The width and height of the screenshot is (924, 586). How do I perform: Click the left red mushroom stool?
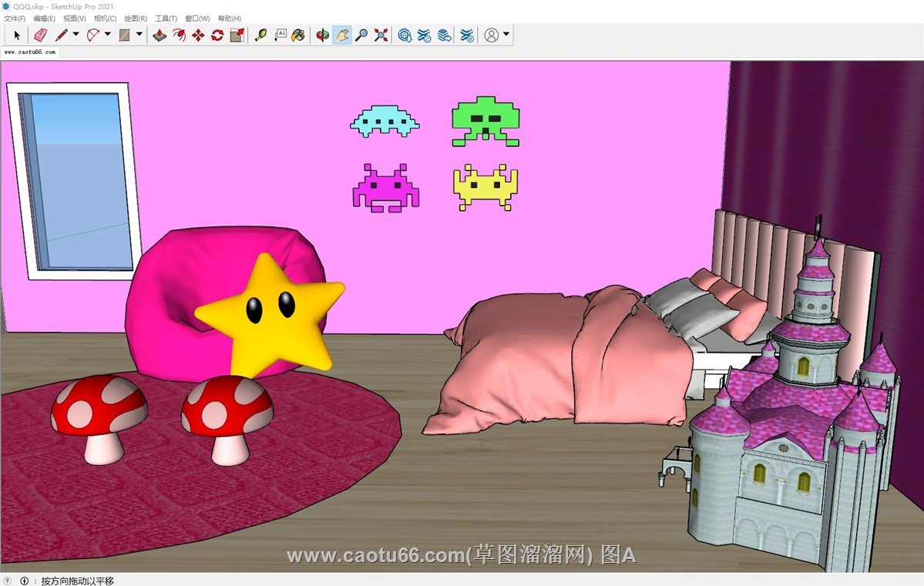pyautogui.click(x=99, y=419)
